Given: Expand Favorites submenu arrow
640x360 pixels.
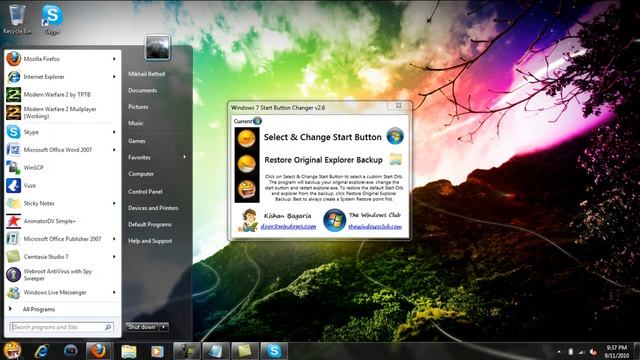Looking at the screenshot, I should [x=184, y=157].
